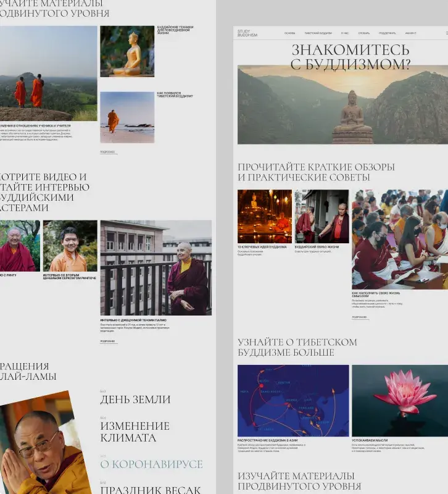The image size is (448, 494).
Task: Open the Аккаунт navigation link
Action: pos(411,33)
